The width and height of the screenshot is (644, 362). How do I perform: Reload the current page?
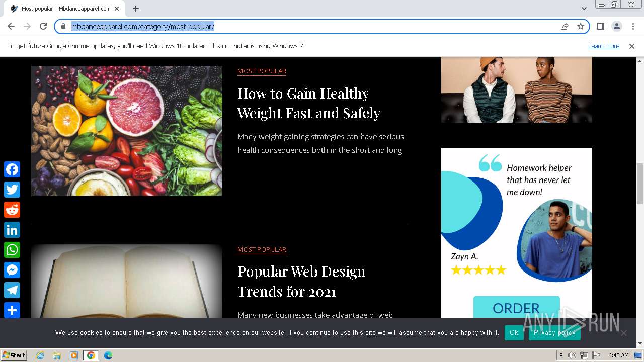tap(43, 26)
